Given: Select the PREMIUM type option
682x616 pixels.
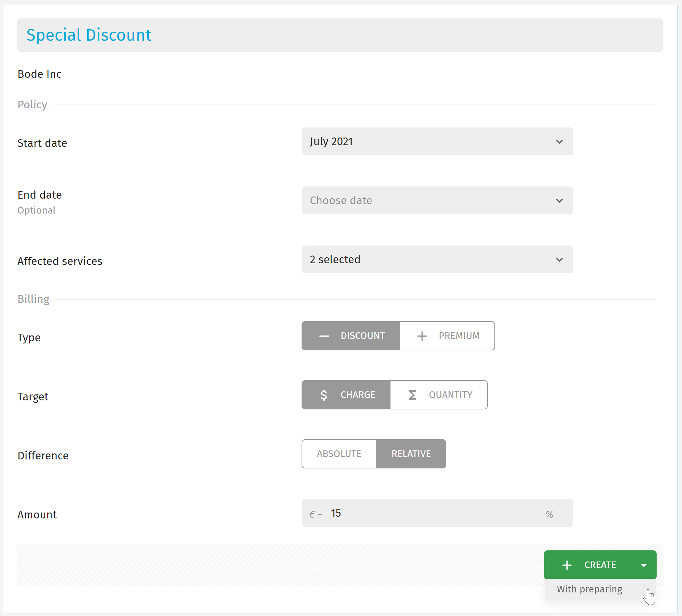Looking at the screenshot, I should [x=447, y=336].
